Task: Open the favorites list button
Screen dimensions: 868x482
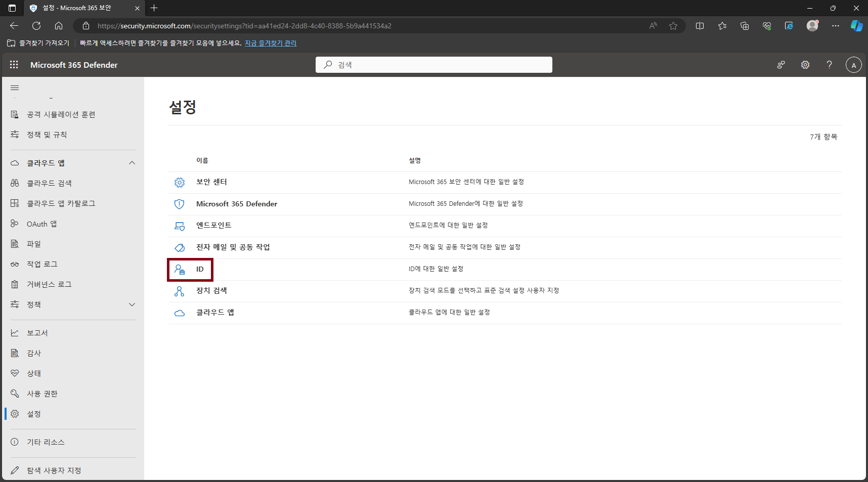Action: (x=722, y=26)
